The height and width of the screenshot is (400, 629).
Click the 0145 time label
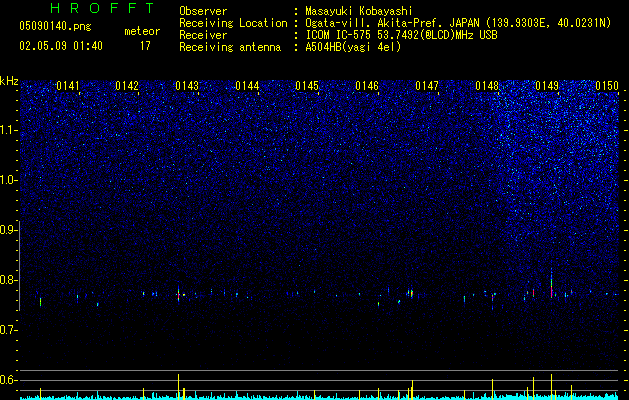(x=307, y=86)
